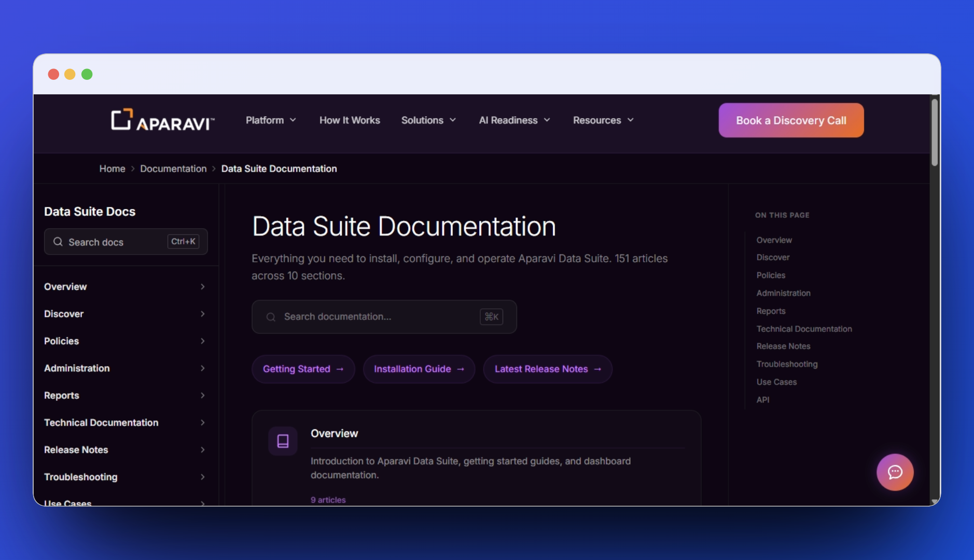Click Book a Discovery Call button
The height and width of the screenshot is (560, 974).
(791, 120)
